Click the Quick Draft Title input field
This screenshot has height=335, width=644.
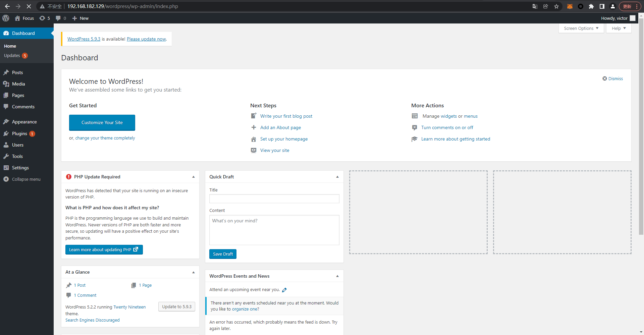click(x=274, y=199)
